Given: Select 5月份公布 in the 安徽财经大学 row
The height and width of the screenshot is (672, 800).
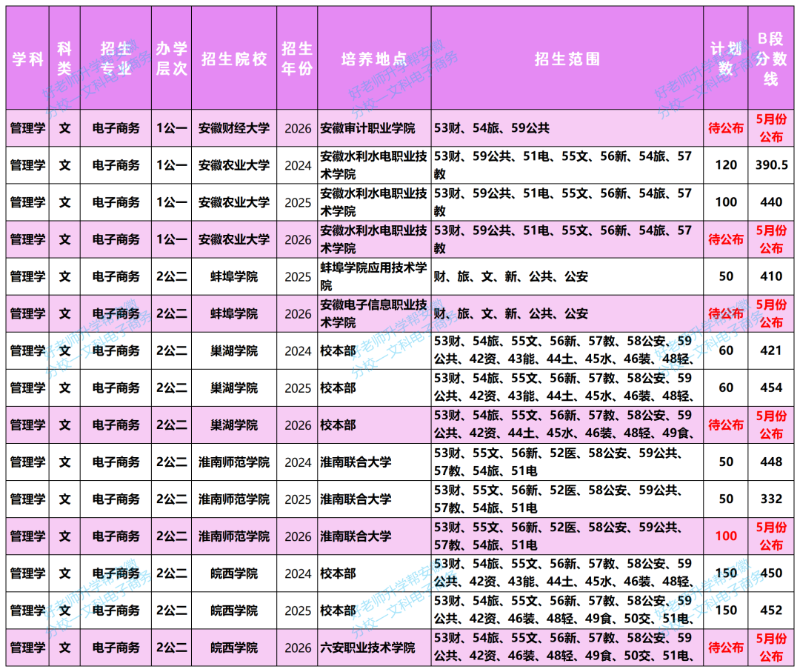Looking at the screenshot, I should click(771, 128).
